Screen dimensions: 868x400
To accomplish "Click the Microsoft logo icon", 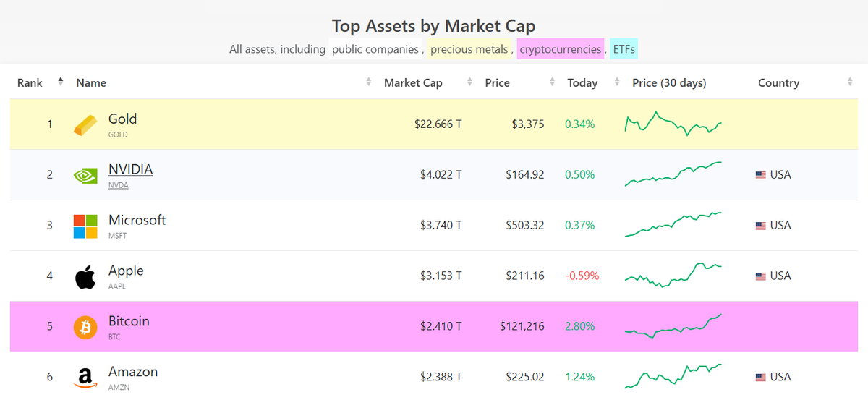I will click(x=85, y=226).
